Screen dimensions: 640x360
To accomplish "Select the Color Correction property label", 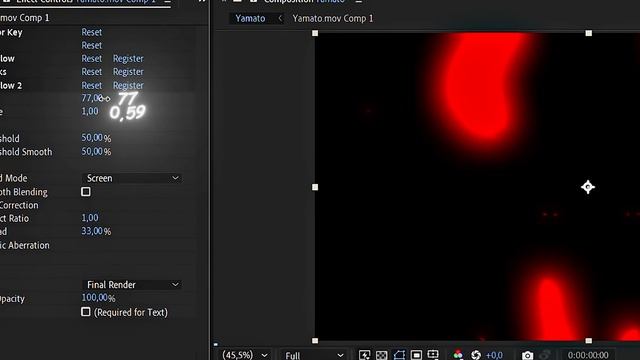I will click(x=19, y=205).
